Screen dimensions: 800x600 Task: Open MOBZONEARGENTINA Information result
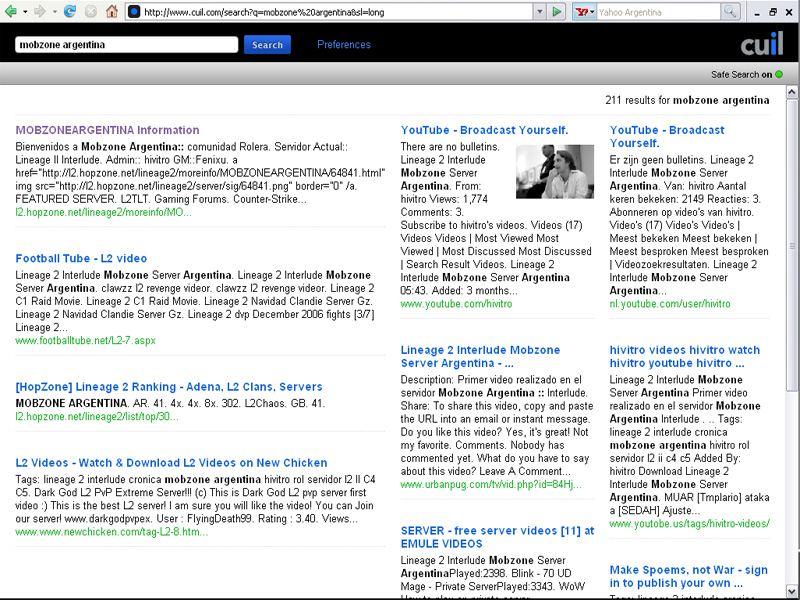pyautogui.click(x=107, y=130)
